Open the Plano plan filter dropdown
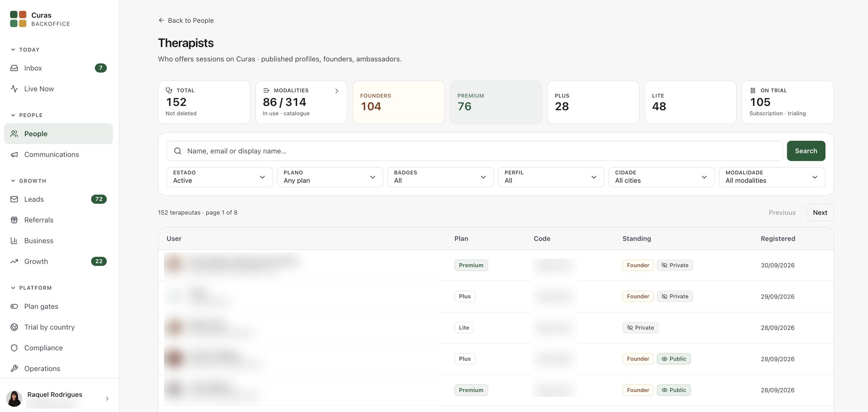Image resolution: width=868 pixels, height=412 pixels. [330, 177]
